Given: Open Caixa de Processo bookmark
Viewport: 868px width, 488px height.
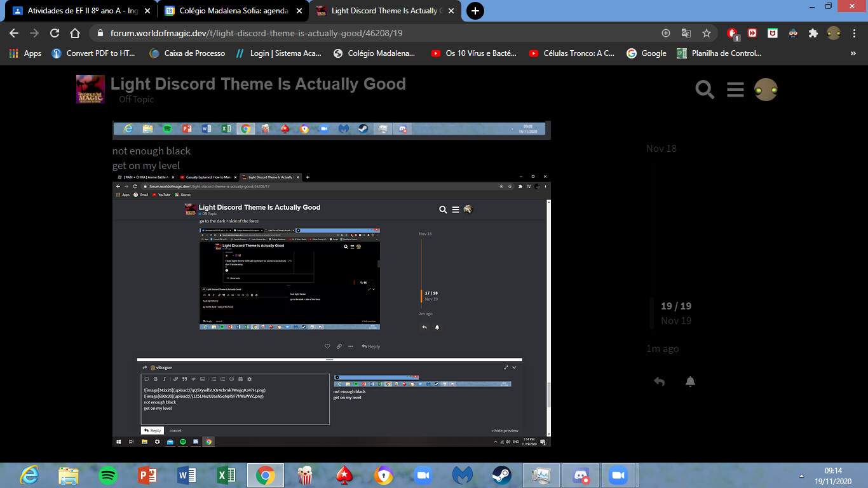Looking at the screenshot, I should tap(187, 53).
